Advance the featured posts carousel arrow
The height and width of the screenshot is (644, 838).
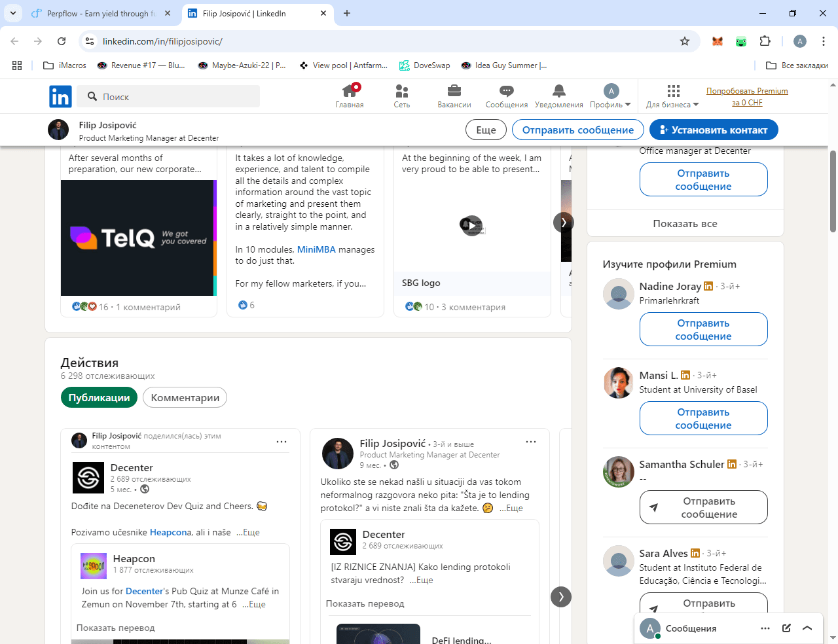tap(563, 223)
